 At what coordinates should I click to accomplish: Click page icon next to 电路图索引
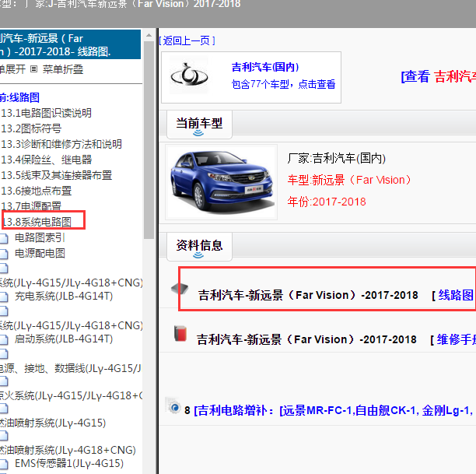pyautogui.click(x=4, y=238)
